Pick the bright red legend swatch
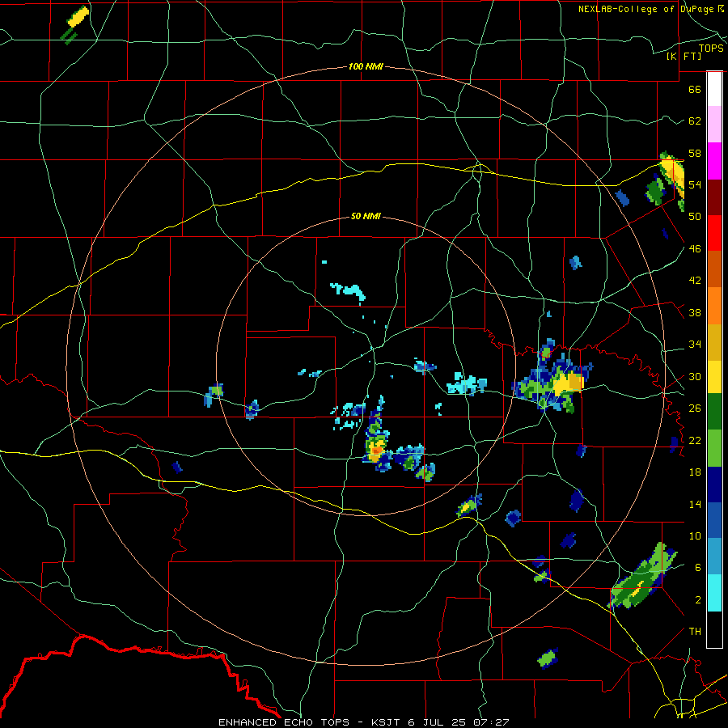 [x=714, y=233]
